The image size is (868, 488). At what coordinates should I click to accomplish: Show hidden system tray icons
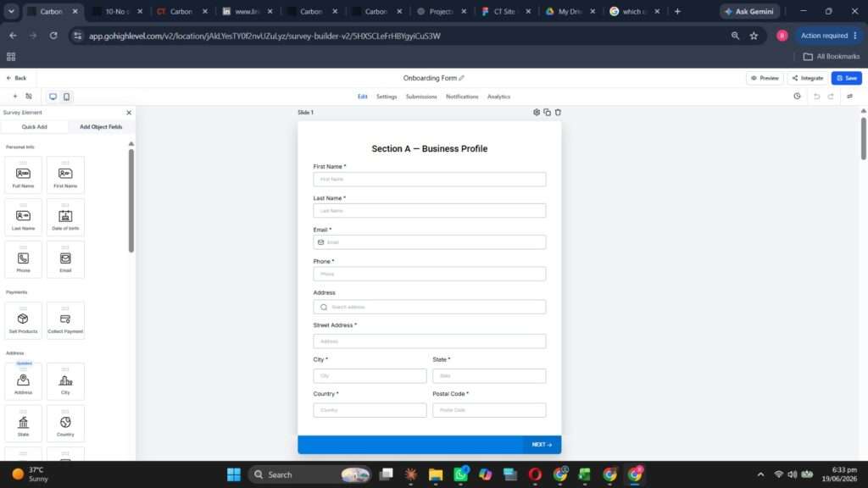760,474
